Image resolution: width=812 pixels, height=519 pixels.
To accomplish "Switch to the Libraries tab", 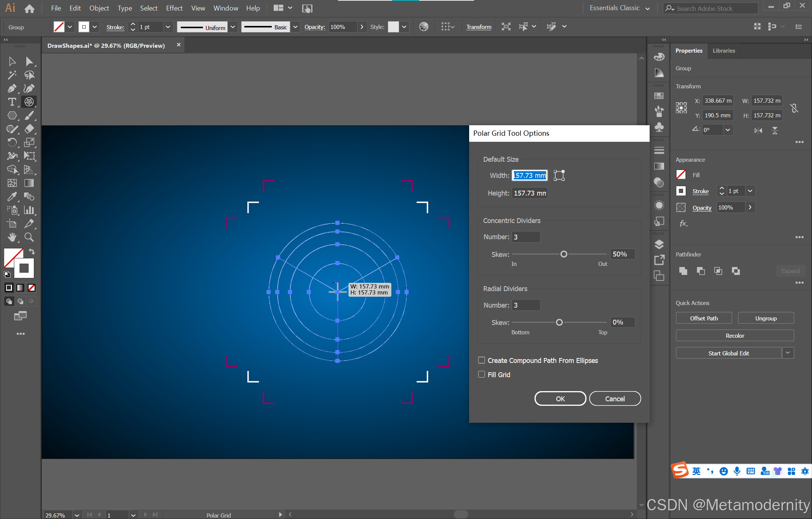I will [724, 51].
